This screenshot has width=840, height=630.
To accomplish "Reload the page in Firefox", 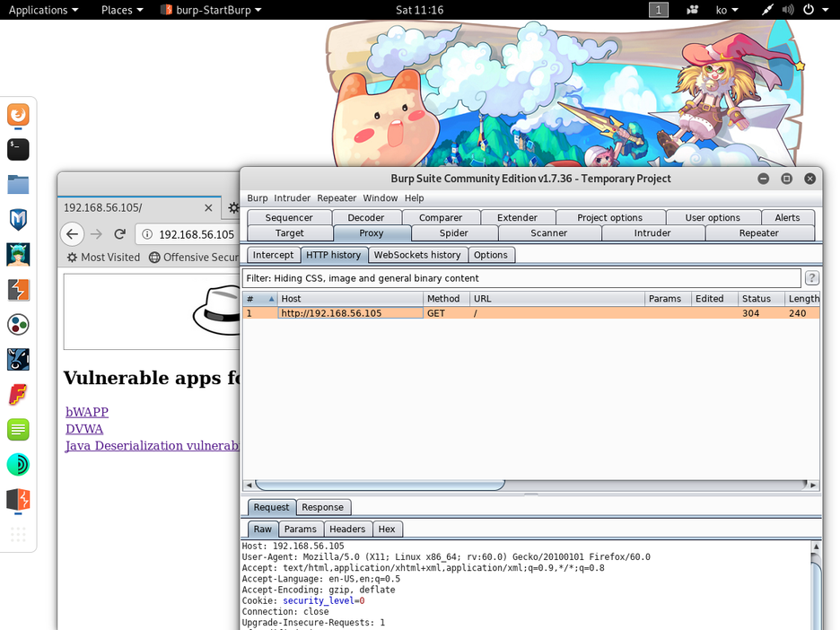I will tap(119, 234).
